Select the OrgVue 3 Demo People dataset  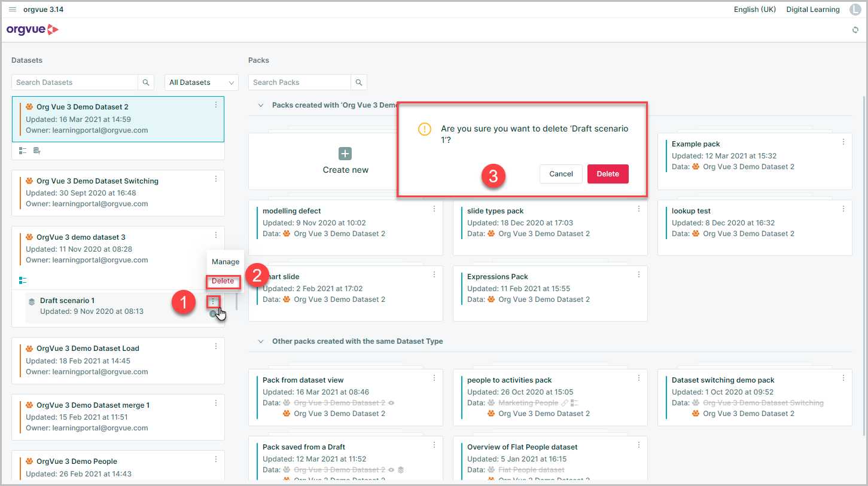[x=118, y=466]
